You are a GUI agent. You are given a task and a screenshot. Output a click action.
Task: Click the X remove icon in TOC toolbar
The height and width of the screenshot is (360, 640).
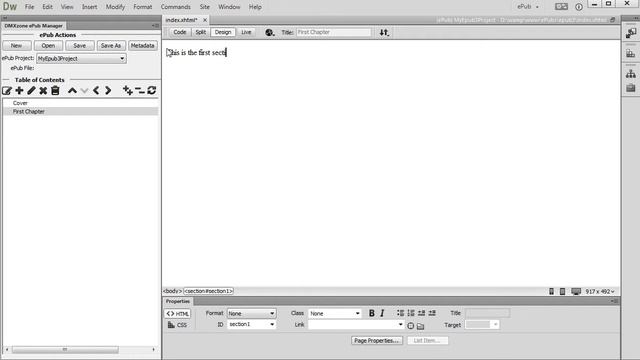[43, 91]
